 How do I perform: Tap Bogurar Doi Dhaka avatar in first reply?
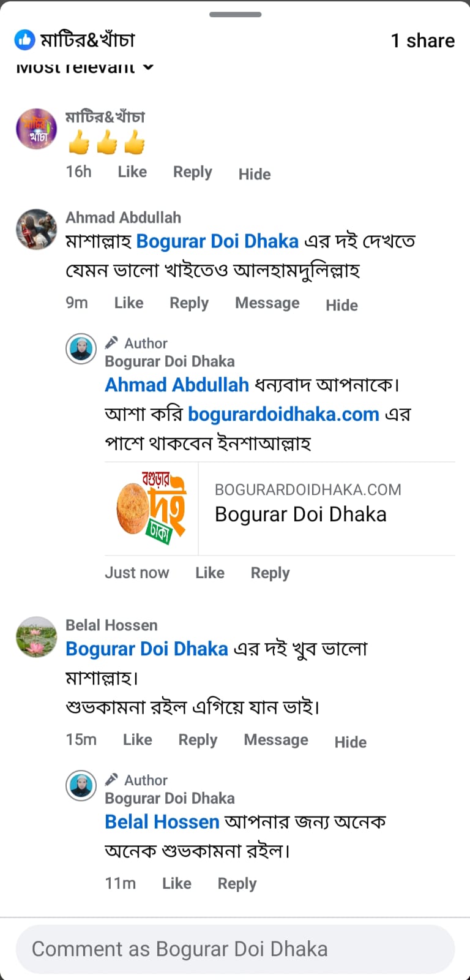pos(81,349)
